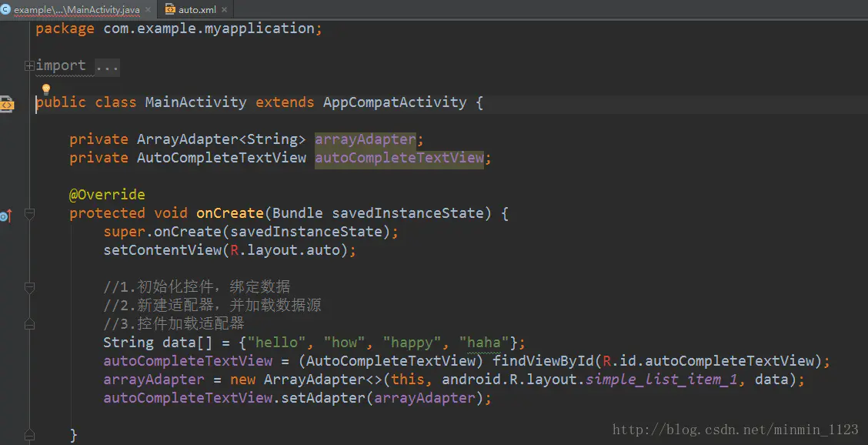The image size is (868, 445).
Task: Click AppCompatActivity superclass name
Action: point(395,102)
